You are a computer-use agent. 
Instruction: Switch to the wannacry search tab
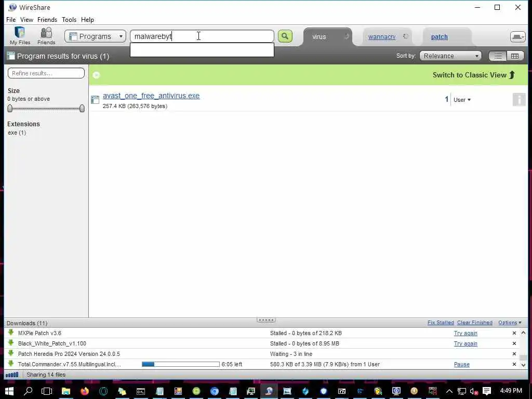pyautogui.click(x=382, y=37)
